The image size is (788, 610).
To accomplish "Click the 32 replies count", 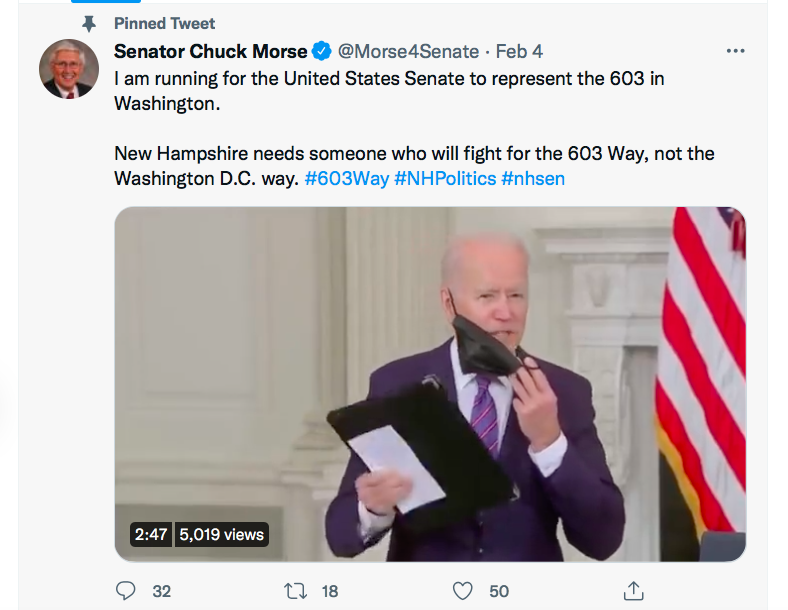I will [x=161, y=592].
